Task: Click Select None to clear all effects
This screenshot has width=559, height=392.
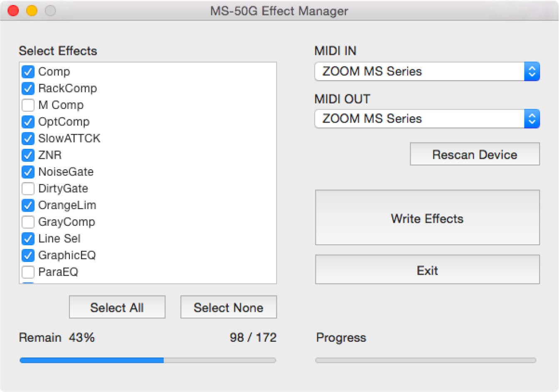Action: click(x=228, y=307)
